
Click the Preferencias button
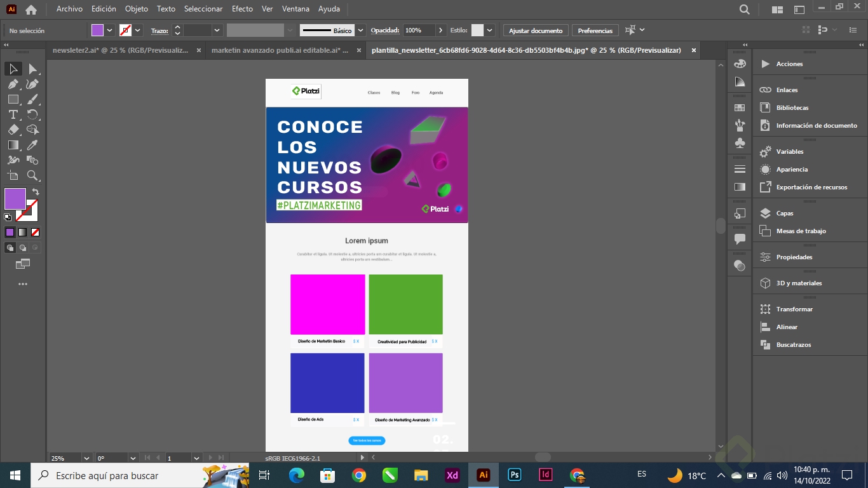595,30
